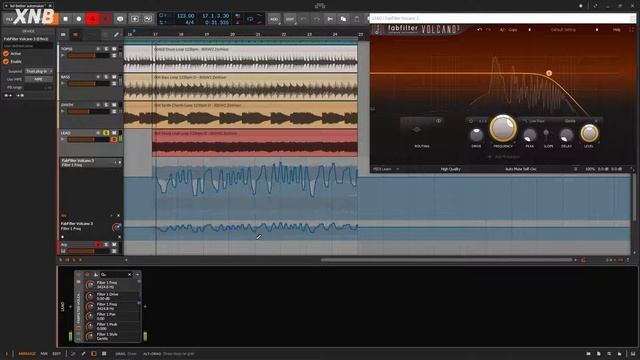This screenshot has width=640, height=360.
Task: Mute the Arp track
Action: (x=114, y=244)
